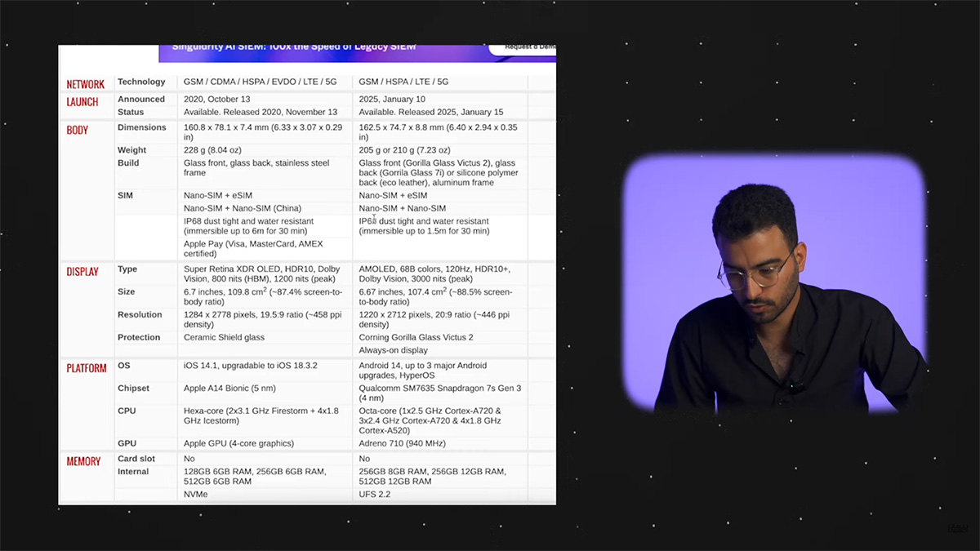Click the 'Android 14' HyperOS cell

422,371
